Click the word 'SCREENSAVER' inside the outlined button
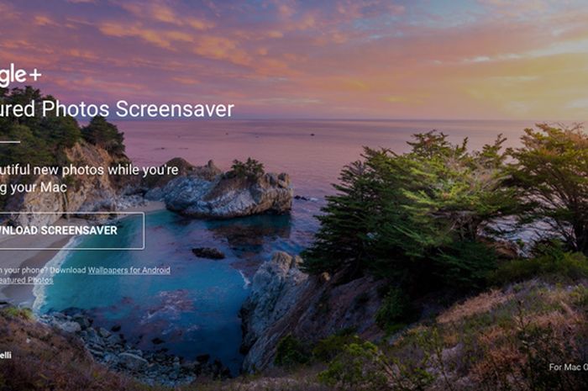Screen dimensions: 588x391 (79, 230)
